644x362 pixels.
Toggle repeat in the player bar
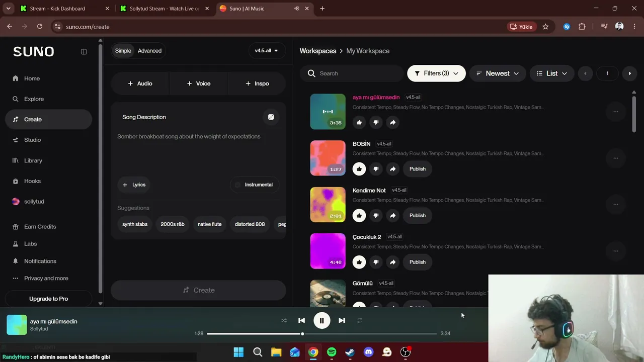[359, 320]
